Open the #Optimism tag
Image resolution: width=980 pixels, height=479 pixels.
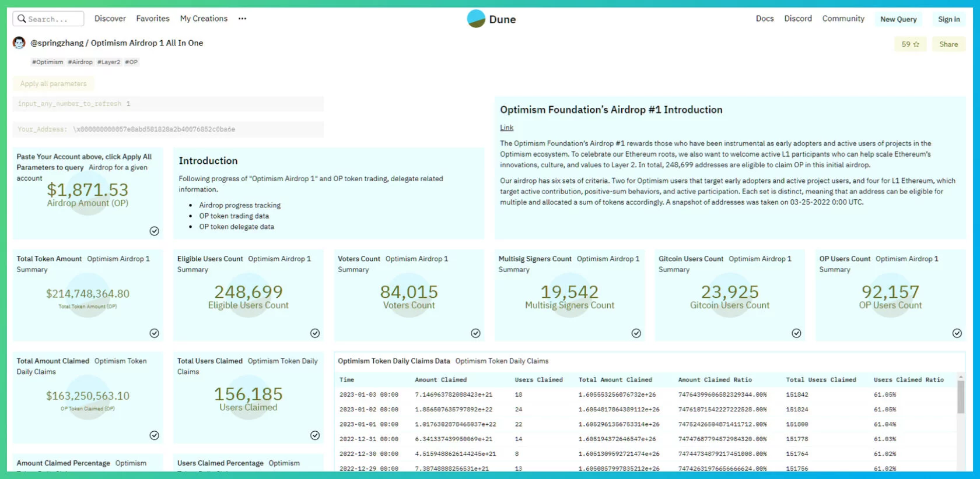point(47,62)
